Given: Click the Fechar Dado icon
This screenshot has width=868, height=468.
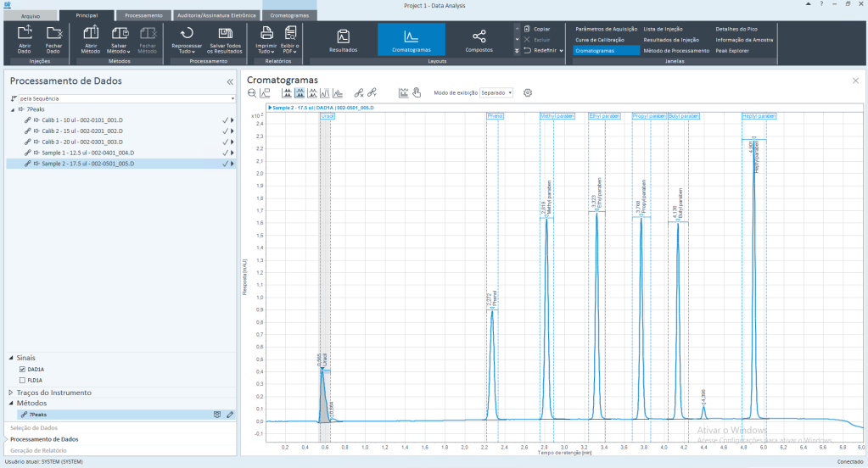Looking at the screenshot, I should (53, 33).
